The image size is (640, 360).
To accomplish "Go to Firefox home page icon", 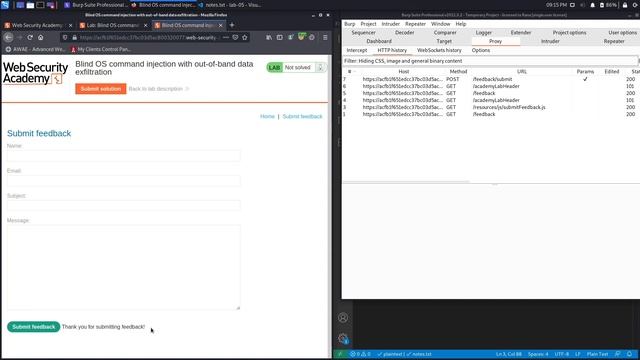I will click(x=40, y=37).
